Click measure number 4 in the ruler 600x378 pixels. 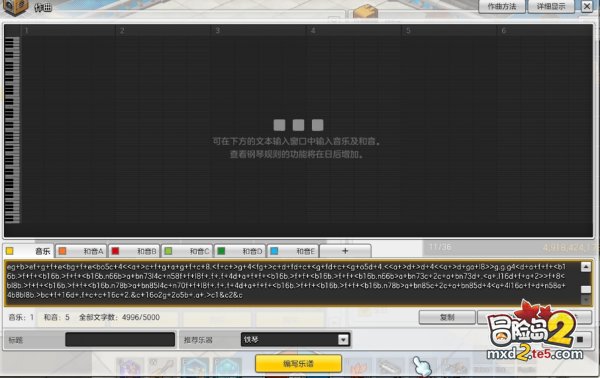click(x=313, y=31)
